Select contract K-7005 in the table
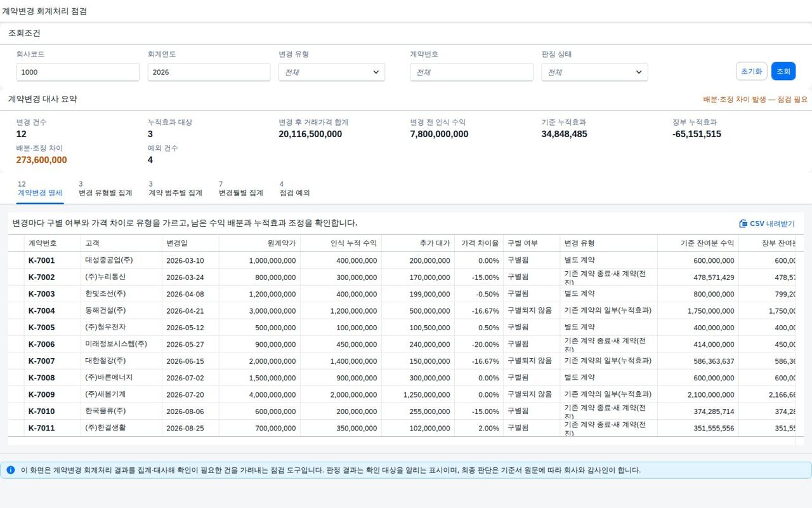The height and width of the screenshot is (508, 812). (42, 328)
